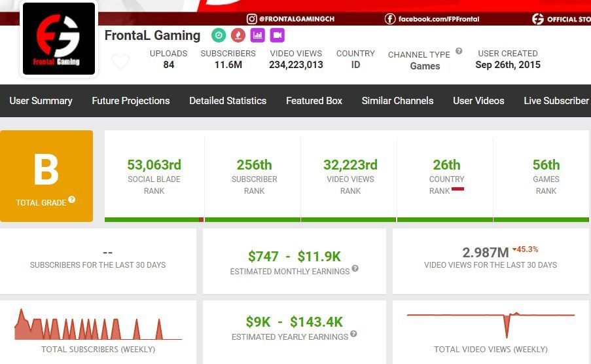591x364 pixels.
Task: Click the Indonesia flag next to Country Rank
Action: pyautogui.click(x=457, y=189)
